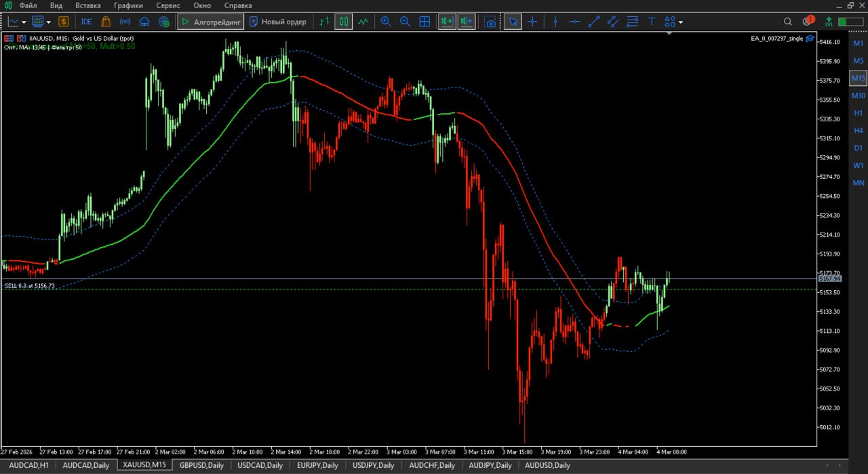868x474 pixels.
Task: Switch timeframe to H1
Action: 858,113
